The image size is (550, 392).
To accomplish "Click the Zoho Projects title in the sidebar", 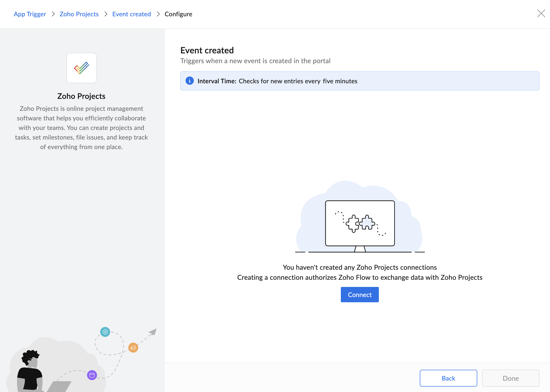I will [81, 96].
